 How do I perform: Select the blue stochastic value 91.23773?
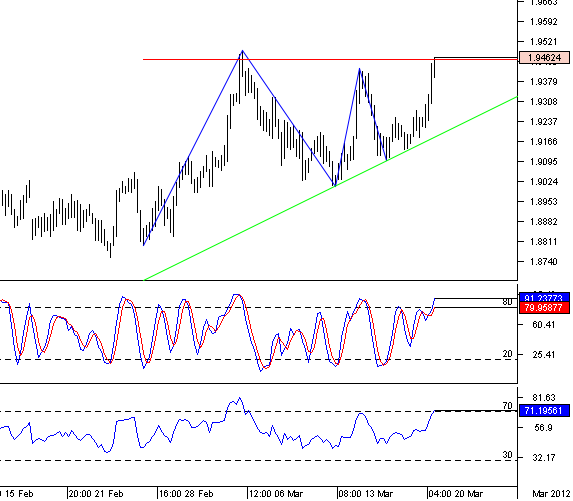544,297
